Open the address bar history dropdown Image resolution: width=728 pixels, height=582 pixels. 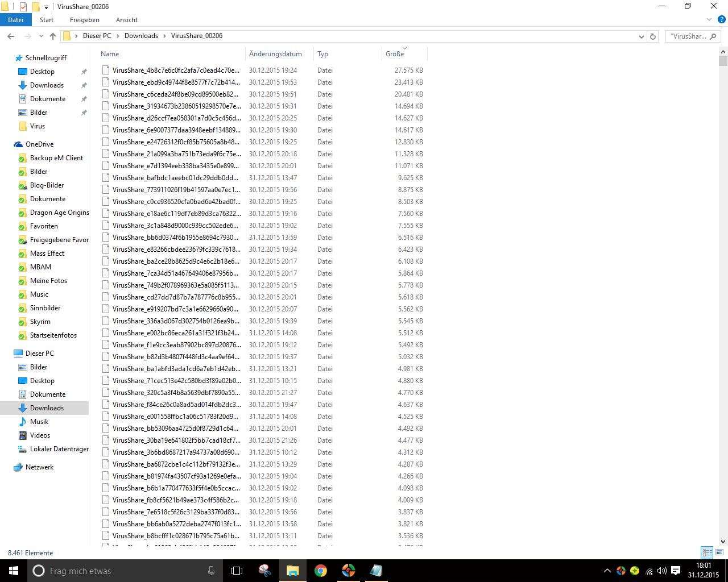642,36
